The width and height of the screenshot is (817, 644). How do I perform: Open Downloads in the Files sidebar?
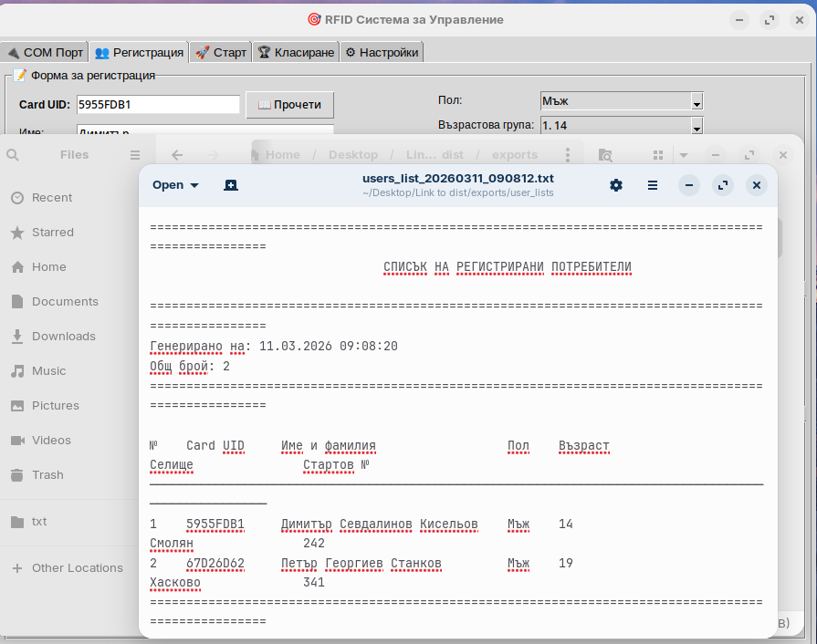pyautogui.click(x=63, y=337)
